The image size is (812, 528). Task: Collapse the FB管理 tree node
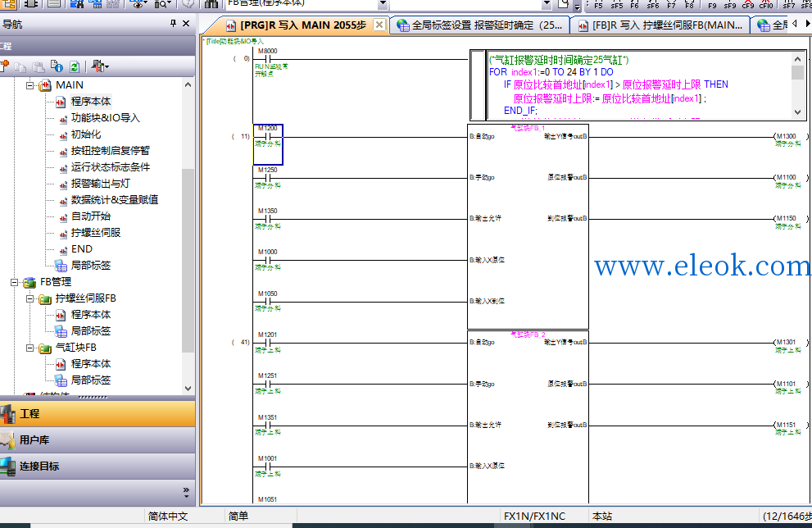[15, 282]
